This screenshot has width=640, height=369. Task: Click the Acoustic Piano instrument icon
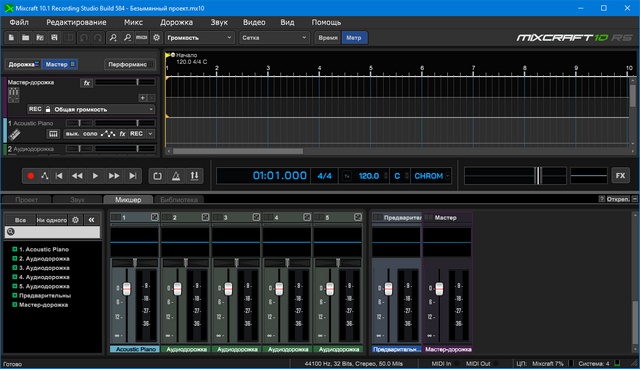tap(15, 134)
